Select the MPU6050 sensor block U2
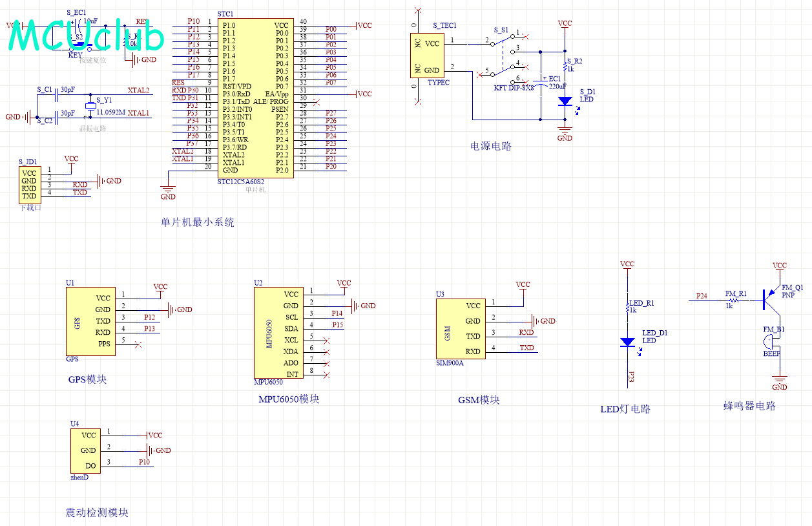Viewport: 812px width, 526px height. point(278,332)
